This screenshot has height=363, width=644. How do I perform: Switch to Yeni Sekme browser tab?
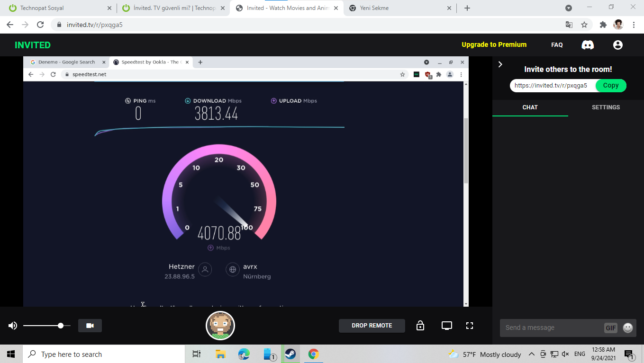400,8
